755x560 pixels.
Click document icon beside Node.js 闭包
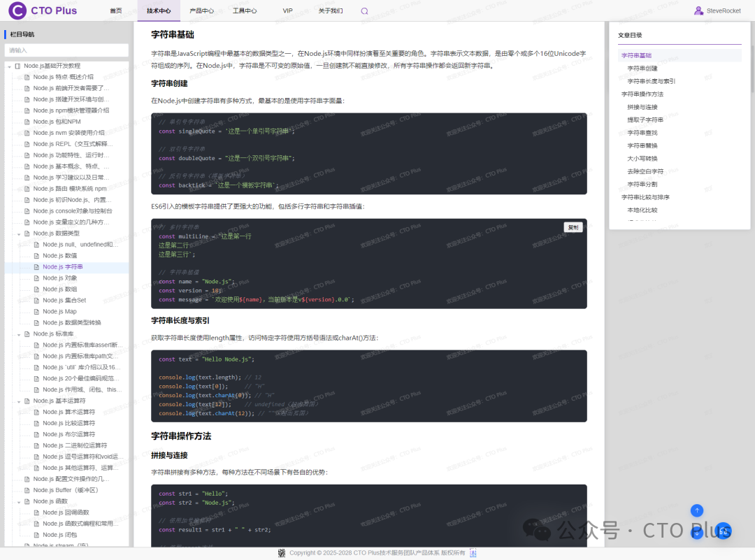point(36,535)
